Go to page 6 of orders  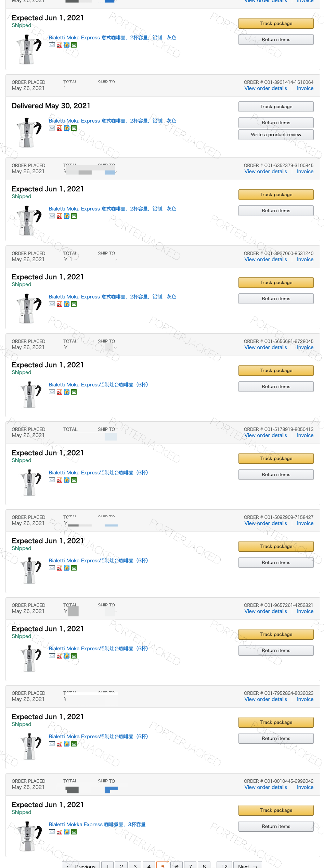(x=177, y=865)
